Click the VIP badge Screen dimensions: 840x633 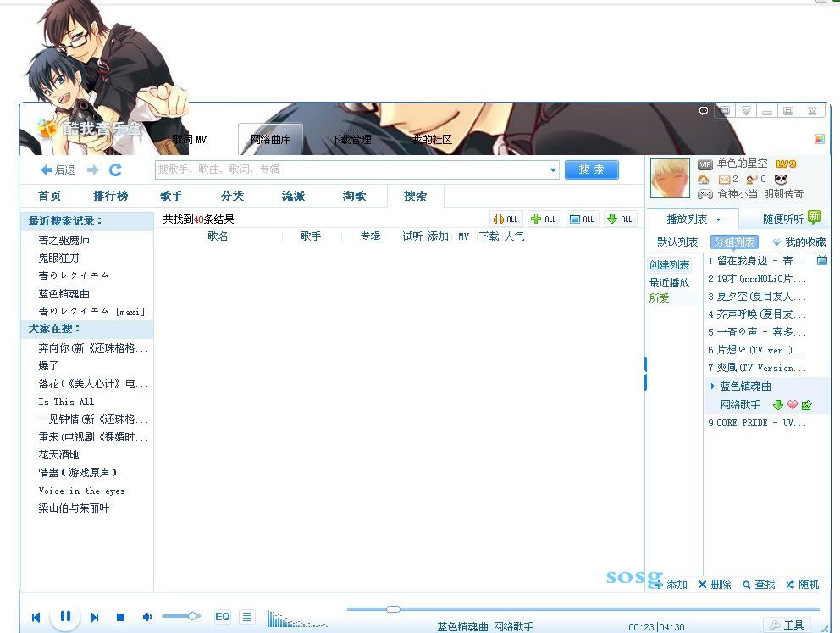click(705, 164)
